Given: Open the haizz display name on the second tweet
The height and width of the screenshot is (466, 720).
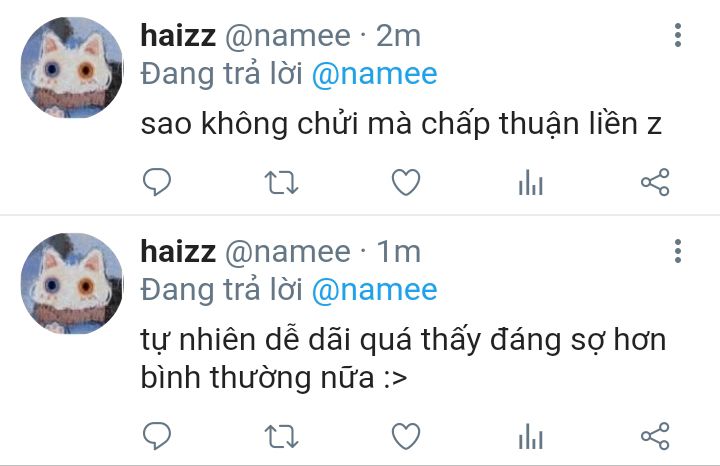Looking at the screenshot, I should coord(178,251).
